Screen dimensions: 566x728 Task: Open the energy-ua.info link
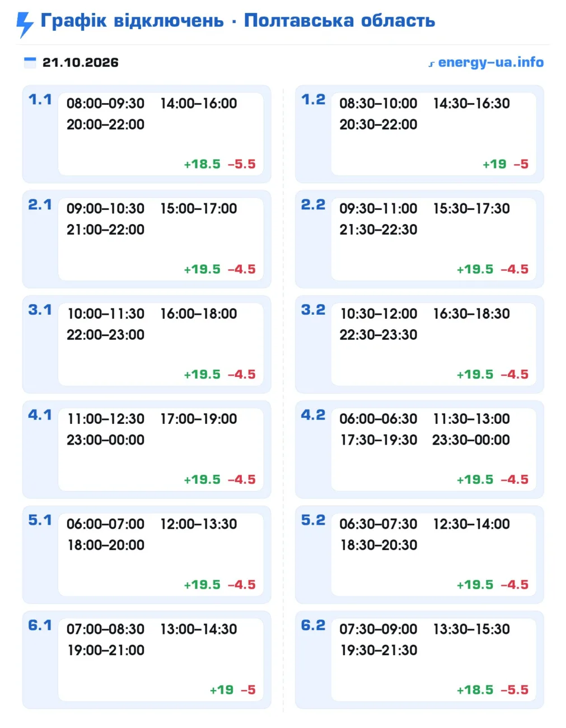[486, 62]
